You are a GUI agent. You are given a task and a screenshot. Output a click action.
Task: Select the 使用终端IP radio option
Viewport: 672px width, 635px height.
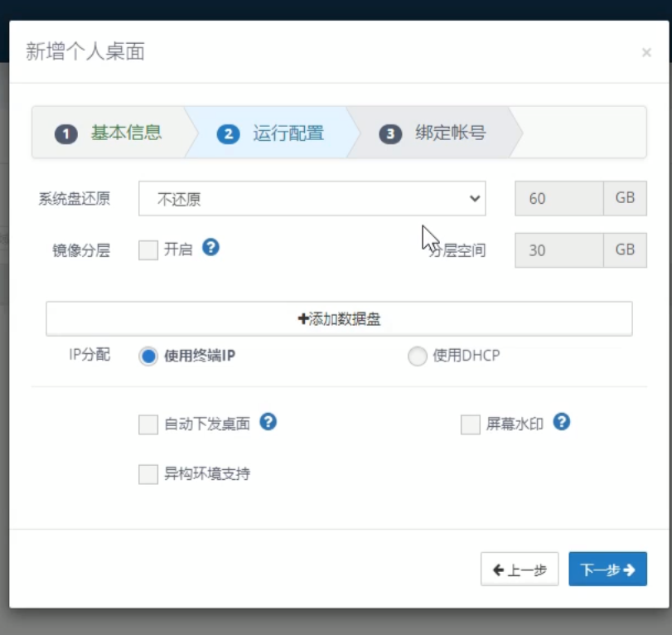pyautogui.click(x=148, y=356)
